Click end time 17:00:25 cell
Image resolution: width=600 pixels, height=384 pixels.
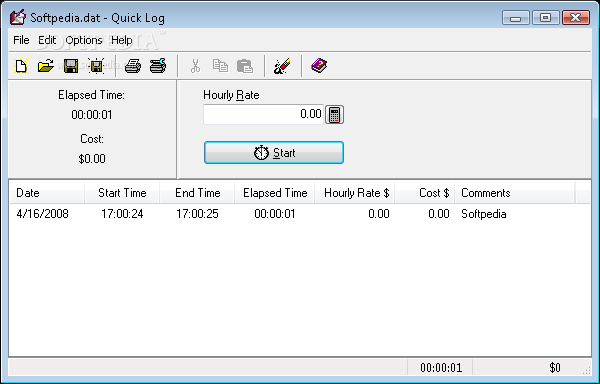tap(197, 214)
